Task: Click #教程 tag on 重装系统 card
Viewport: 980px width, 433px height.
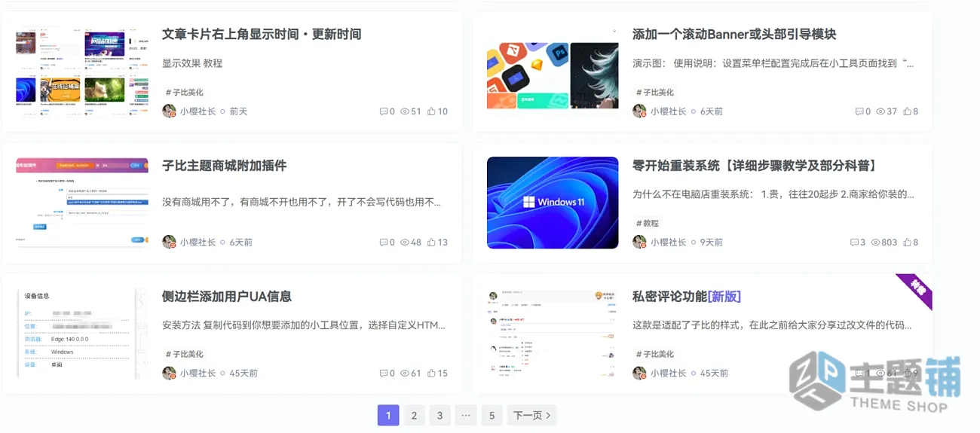Action: (647, 223)
